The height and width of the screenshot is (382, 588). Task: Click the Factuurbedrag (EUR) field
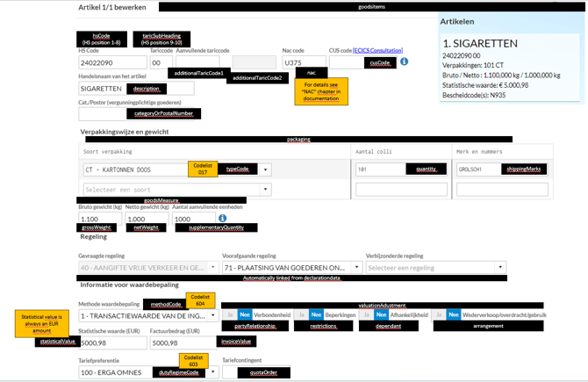(x=183, y=342)
